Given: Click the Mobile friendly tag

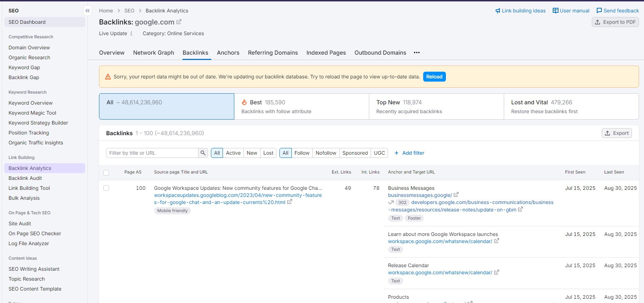Looking at the screenshot, I should pos(173,211).
